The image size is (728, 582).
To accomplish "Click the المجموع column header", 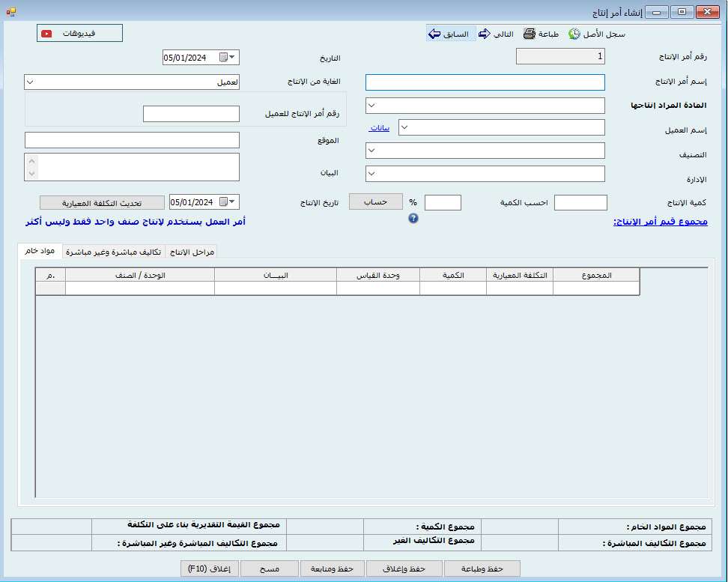I will 596,275.
